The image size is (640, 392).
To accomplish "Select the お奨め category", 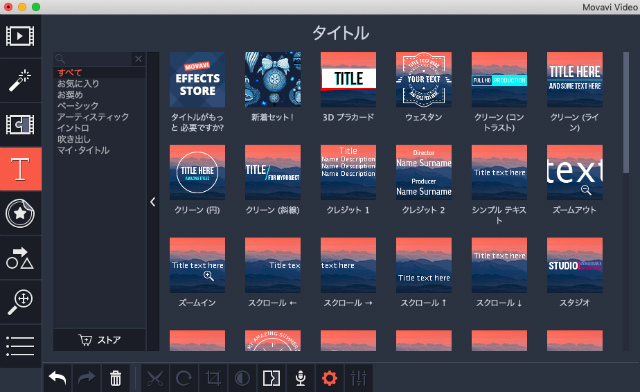I will click(70, 95).
